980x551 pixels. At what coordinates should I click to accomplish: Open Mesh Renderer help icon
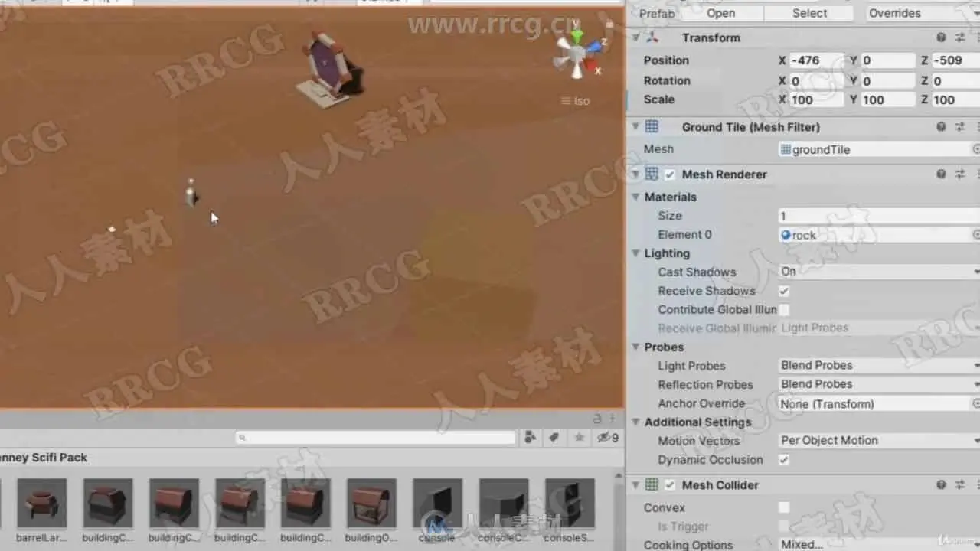point(941,174)
